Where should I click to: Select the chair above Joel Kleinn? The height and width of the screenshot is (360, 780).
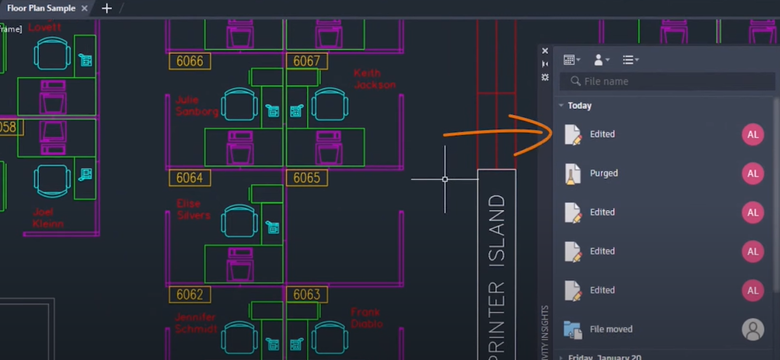coord(52,181)
